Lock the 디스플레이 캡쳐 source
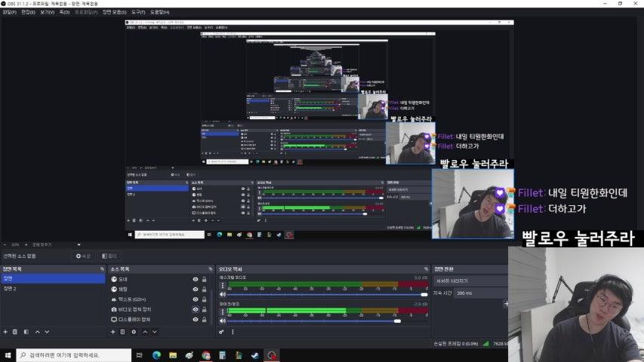The image size is (644, 362). 204,319
